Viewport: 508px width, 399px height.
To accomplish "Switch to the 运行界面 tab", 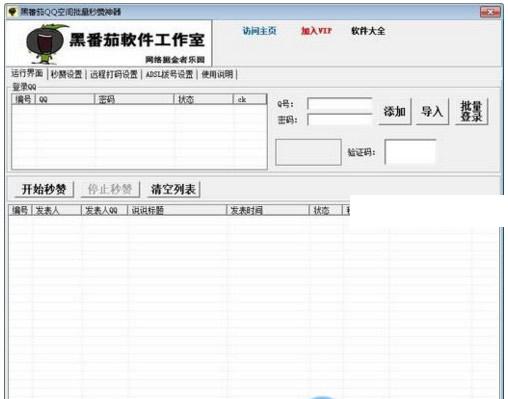I will [x=27, y=73].
